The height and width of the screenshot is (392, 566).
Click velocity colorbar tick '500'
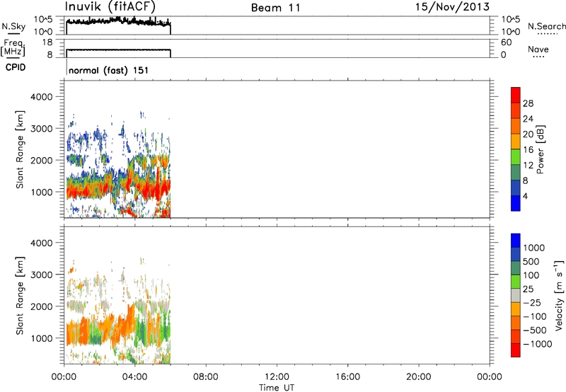point(531,261)
